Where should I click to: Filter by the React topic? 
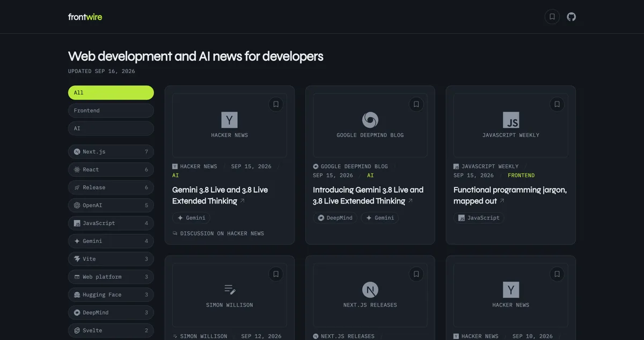tap(111, 169)
